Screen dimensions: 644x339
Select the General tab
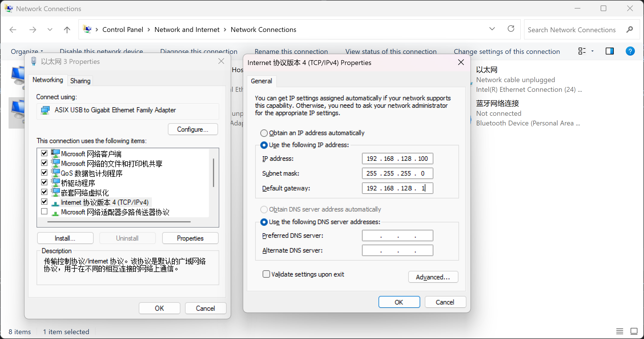tap(261, 81)
